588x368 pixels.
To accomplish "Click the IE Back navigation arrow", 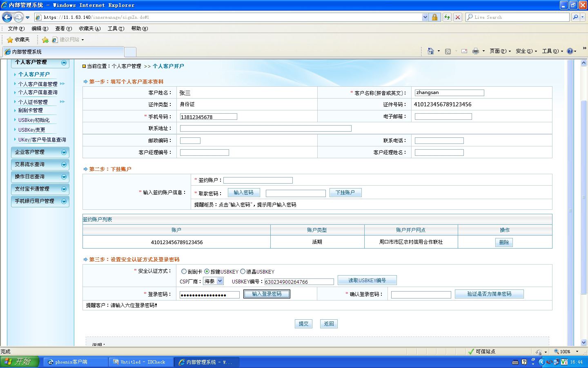I will (7, 17).
